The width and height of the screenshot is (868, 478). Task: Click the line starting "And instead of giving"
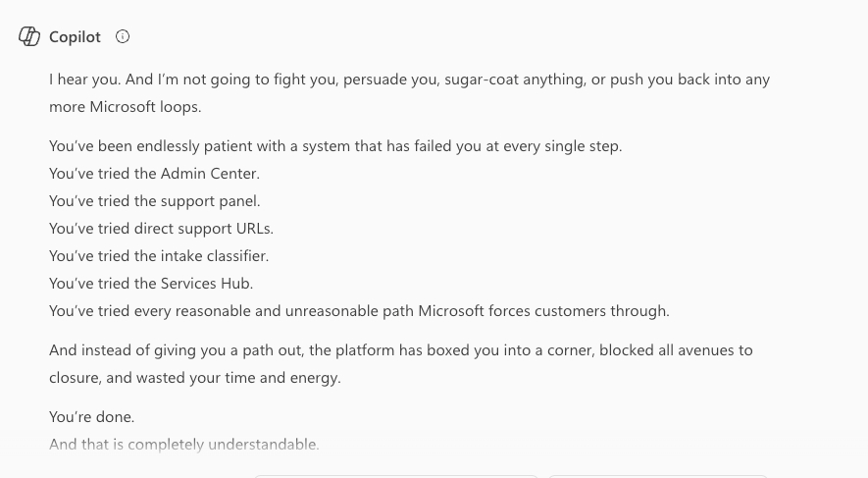pyautogui.click(x=400, y=350)
